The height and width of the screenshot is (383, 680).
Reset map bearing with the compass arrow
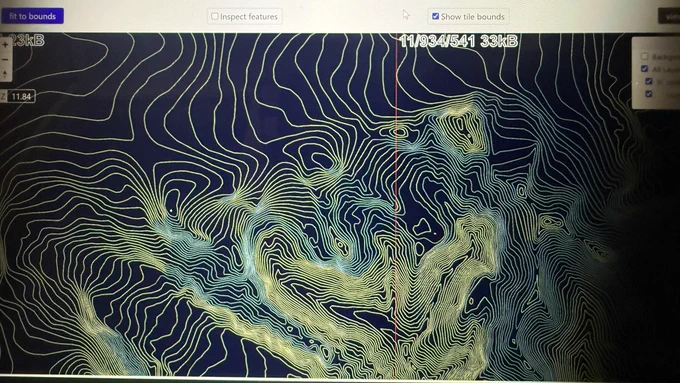pos(5,74)
